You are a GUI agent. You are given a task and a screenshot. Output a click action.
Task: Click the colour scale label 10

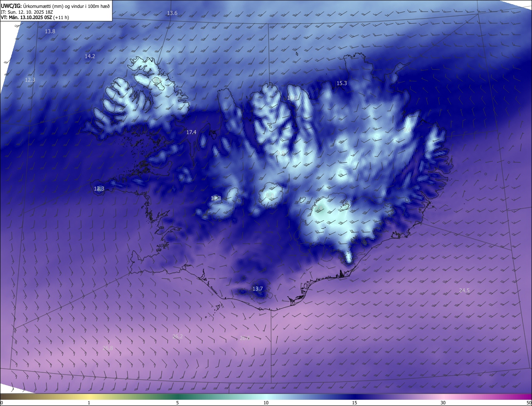266,403
